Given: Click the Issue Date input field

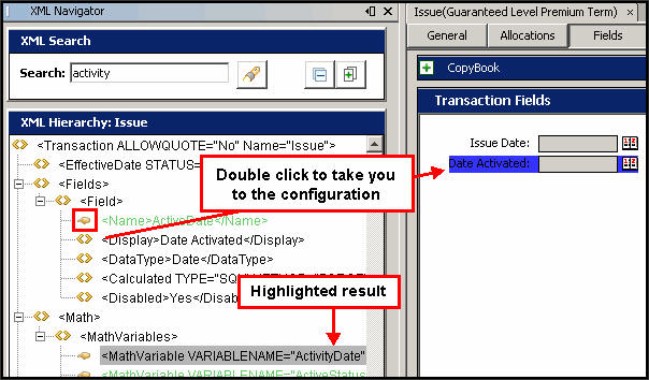Looking at the screenshot, I should 577,144.
